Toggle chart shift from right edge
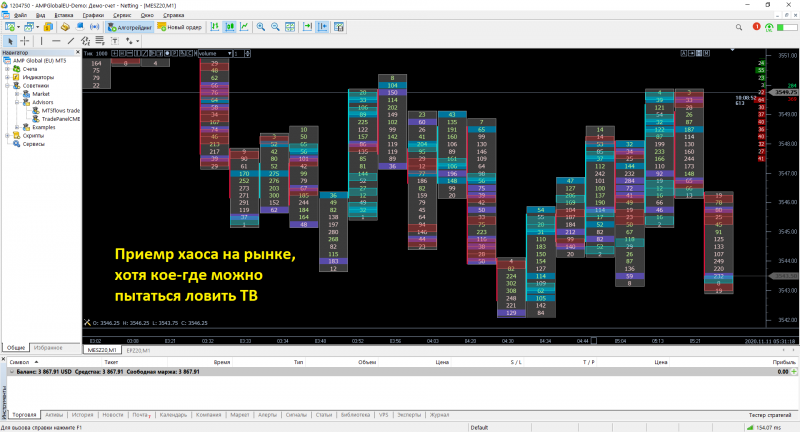800x432 pixels. (x=322, y=27)
